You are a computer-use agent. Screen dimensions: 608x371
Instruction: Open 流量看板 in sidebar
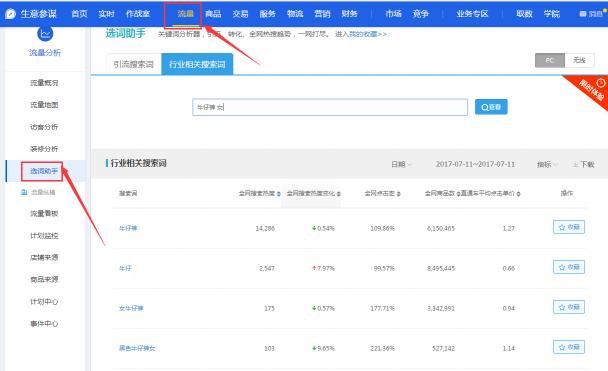click(44, 214)
